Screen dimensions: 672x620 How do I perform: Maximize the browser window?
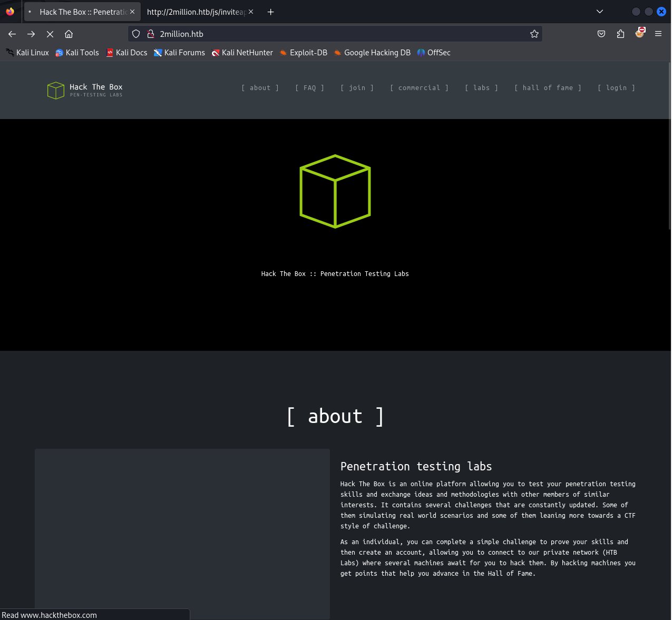[649, 12]
